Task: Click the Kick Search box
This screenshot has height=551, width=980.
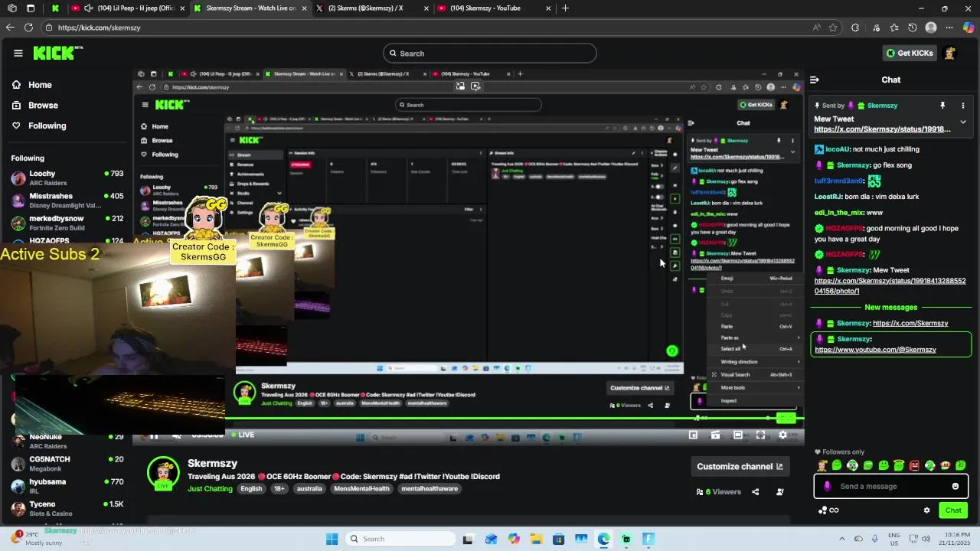Action: [490, 54]
